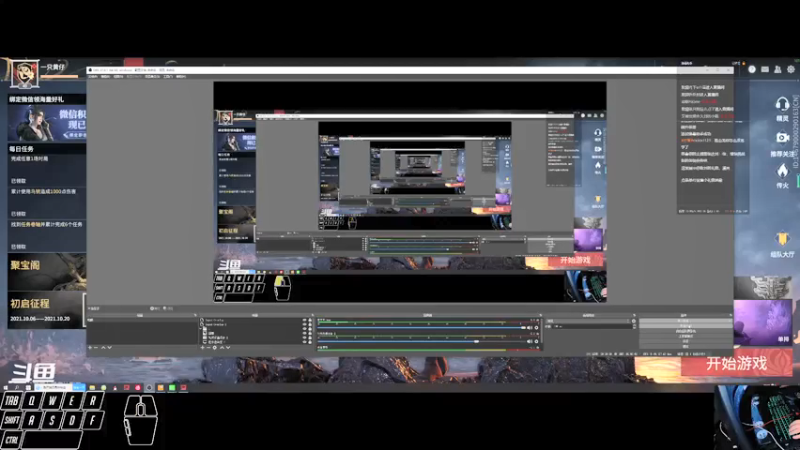The image size is (800, 450).
Task: Open the scene transition type dropdown
Action: (x=587, y=321)
